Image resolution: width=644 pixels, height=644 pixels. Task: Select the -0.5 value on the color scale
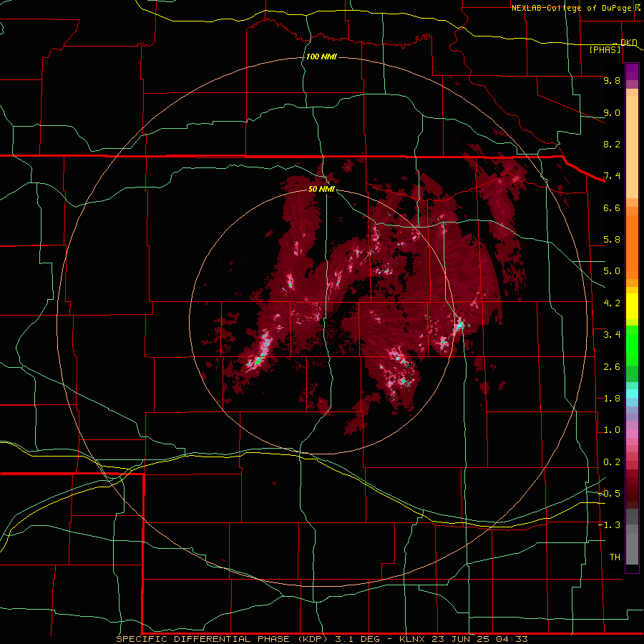pos(609,494)
